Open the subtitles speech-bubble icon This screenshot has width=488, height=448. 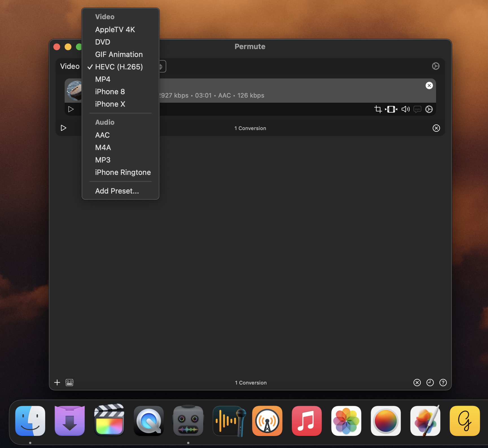[417, 109]
